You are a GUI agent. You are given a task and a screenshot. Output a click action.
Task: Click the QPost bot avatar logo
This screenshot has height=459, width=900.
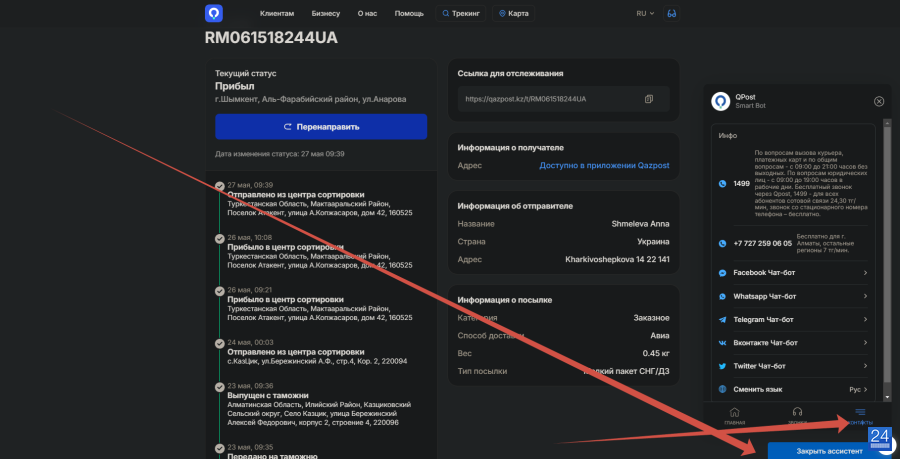click(720, 102)
